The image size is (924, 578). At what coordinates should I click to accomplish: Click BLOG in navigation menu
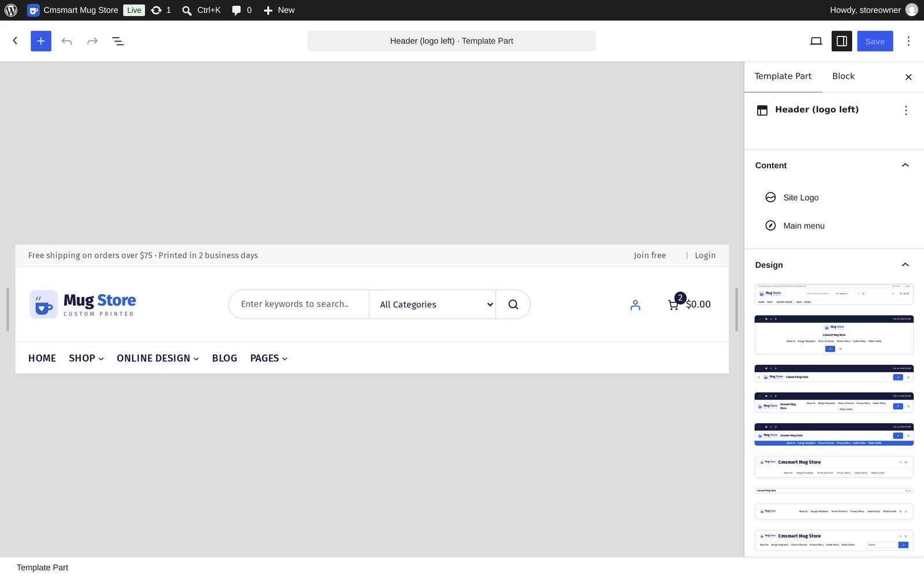click(225, 358)
